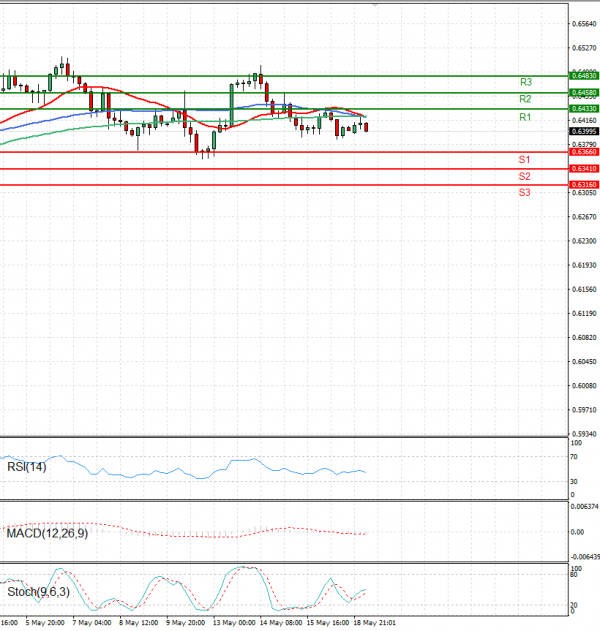Click the 0.62670 price axis value
The width and height of the screenshot is (600, 631).
click(x=584, y=217)
